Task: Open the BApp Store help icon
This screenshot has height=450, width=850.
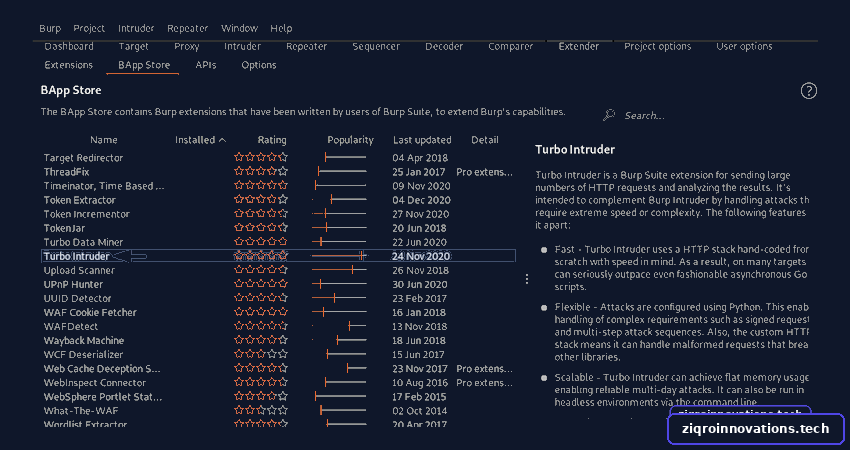Action: tap(808, 91)
